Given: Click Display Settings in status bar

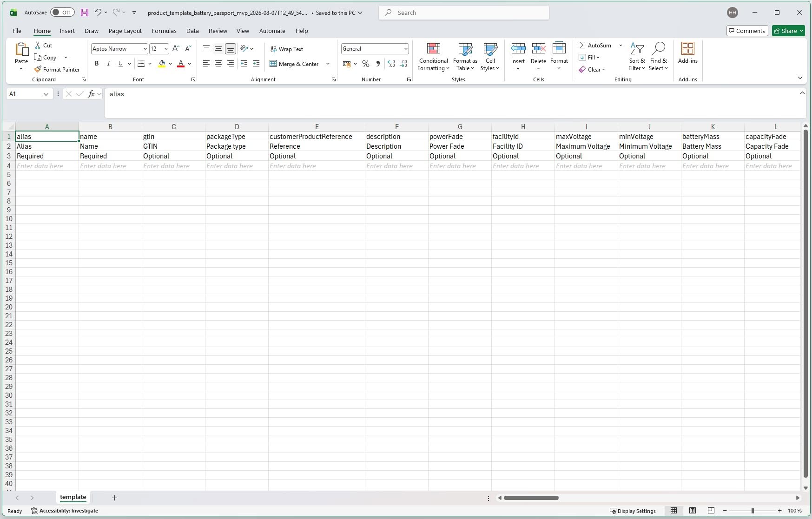Looking at the screenshot, I should tap(633, 511).
